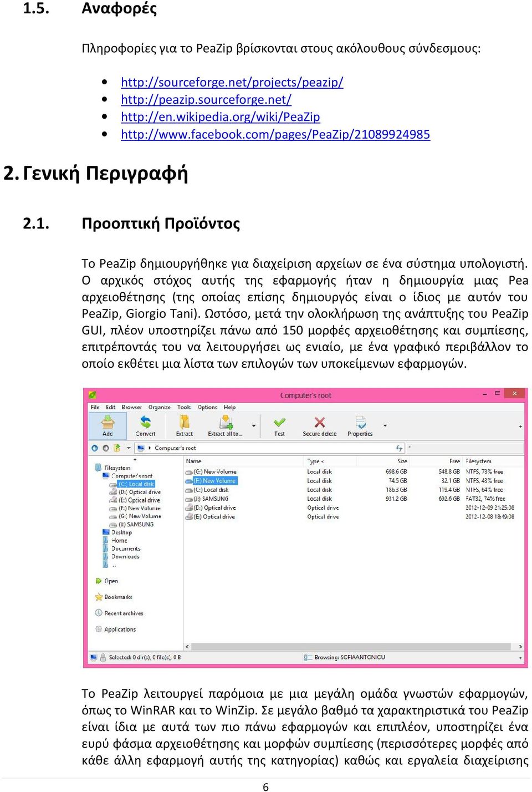Viewport: 532px width, 792px height.
Task: Click the Convert toolbar icon
Action: (x=145, y=422)
